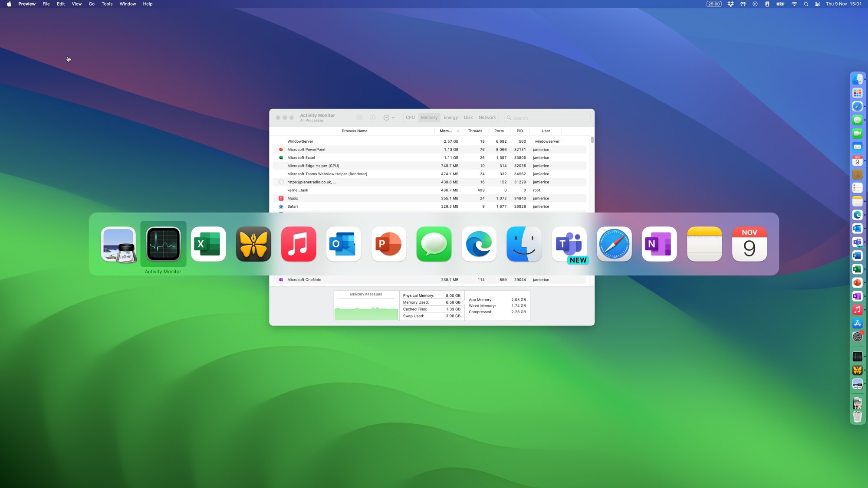The width and height of the screenshot is (868, 488).
Task: Expand the ellipsis options dropdown in toolbar
Action: point(389,118)
